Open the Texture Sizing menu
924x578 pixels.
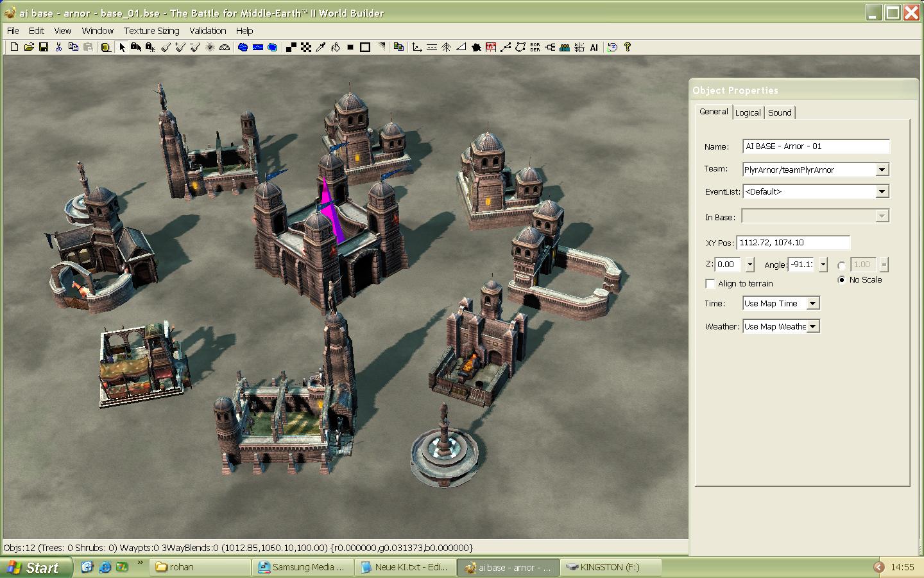[151, 30]
